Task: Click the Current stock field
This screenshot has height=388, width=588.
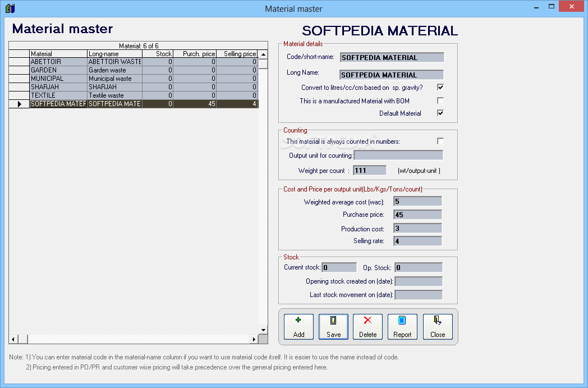Action: (x=339, y=267)
